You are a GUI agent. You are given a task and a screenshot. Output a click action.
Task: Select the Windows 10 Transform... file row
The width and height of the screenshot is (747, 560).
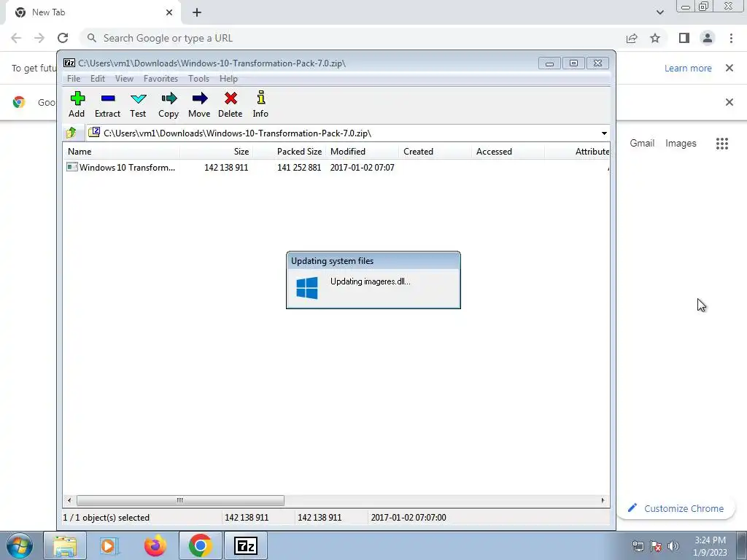[336, 167]
